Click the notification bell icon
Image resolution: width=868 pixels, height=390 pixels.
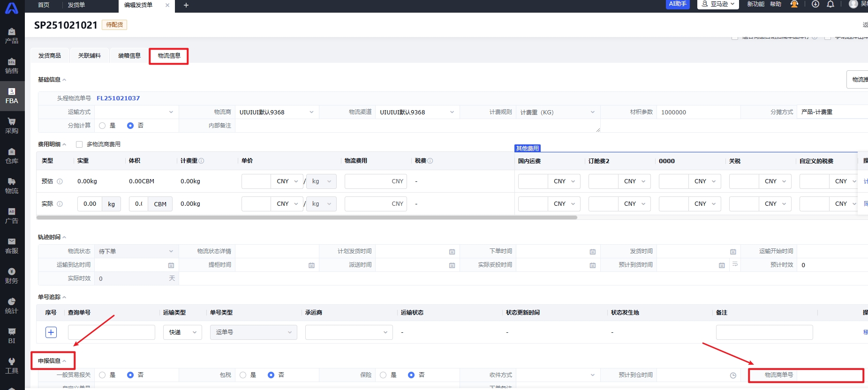830,4
